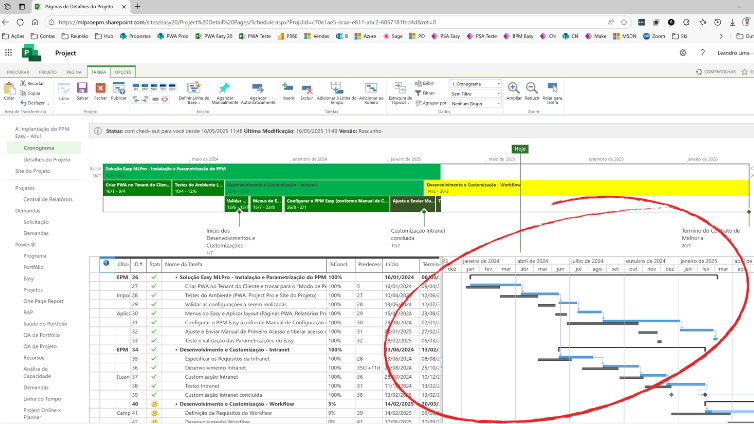
Task: Open a new browser tab with plus
Action: (138, 7)
